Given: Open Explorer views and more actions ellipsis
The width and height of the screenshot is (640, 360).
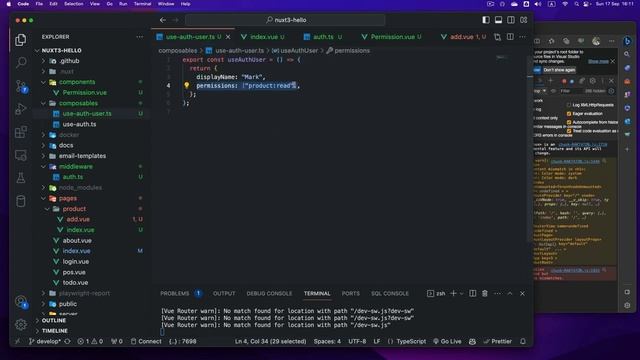Looking at the screenshot, I should pyautogui.click(x=140, y=37).
